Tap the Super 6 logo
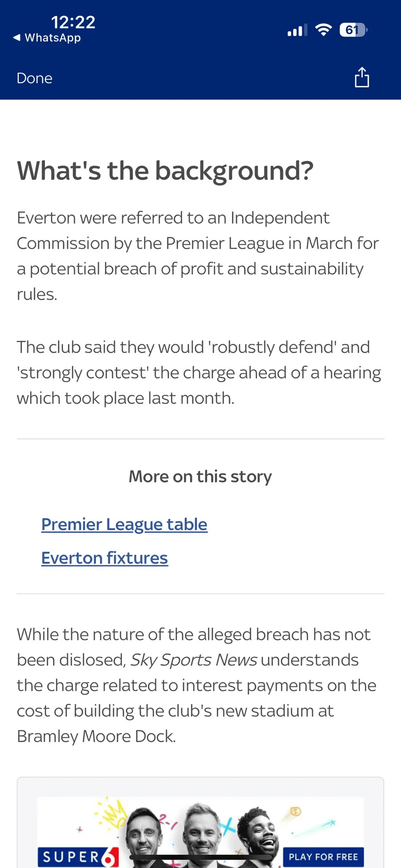The height and width of the screenshot is (868, 401). (78, 857)
